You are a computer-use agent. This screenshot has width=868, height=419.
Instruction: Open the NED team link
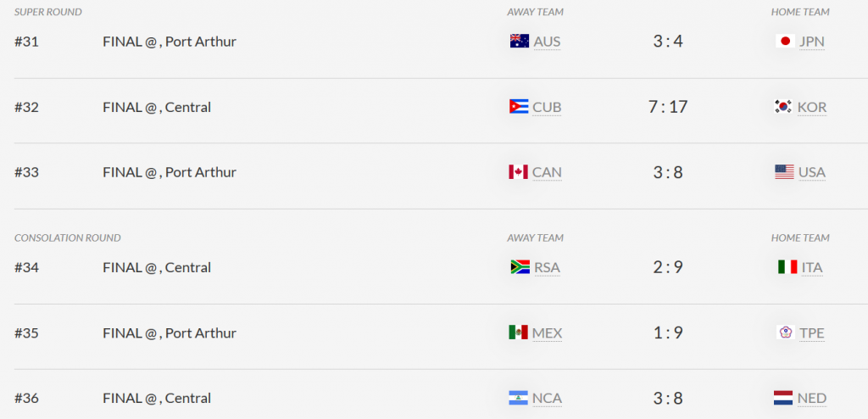pyautogui.click(x=812, y=399)
